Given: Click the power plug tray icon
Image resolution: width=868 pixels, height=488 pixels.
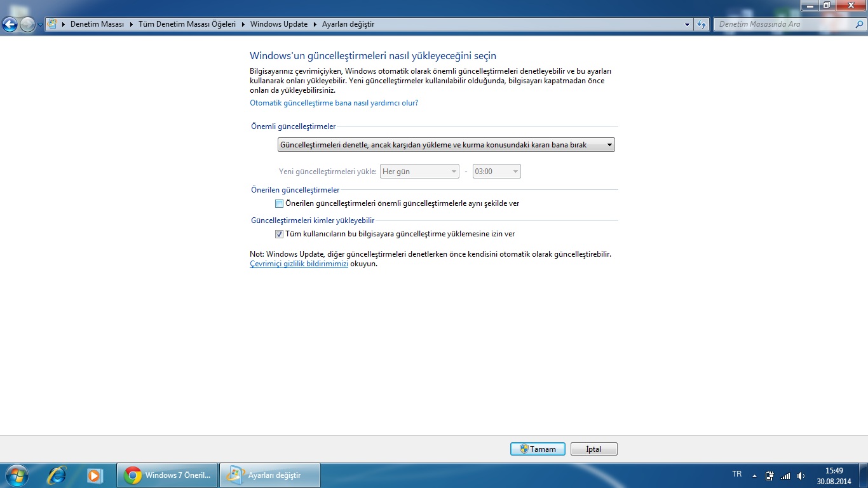Looking at the screenshot, I should (770, 475).
